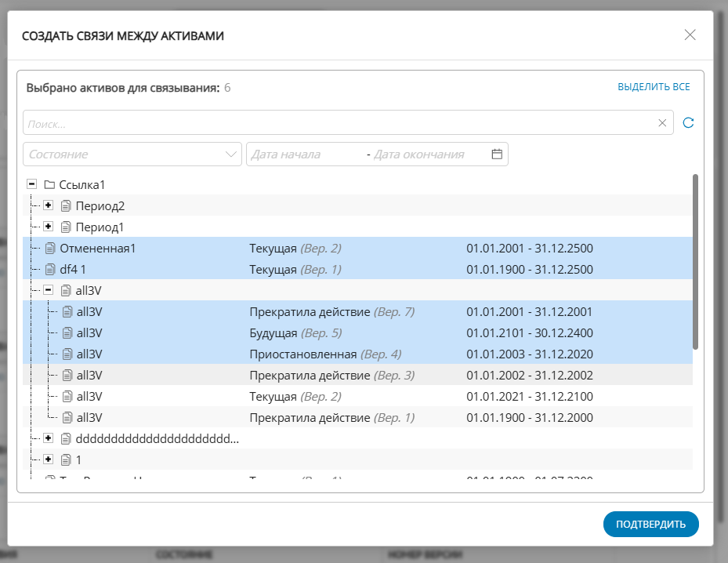728x563 pixels.
Task: Expand the ddddddd... tree node
Action: [x=48, y=438]
